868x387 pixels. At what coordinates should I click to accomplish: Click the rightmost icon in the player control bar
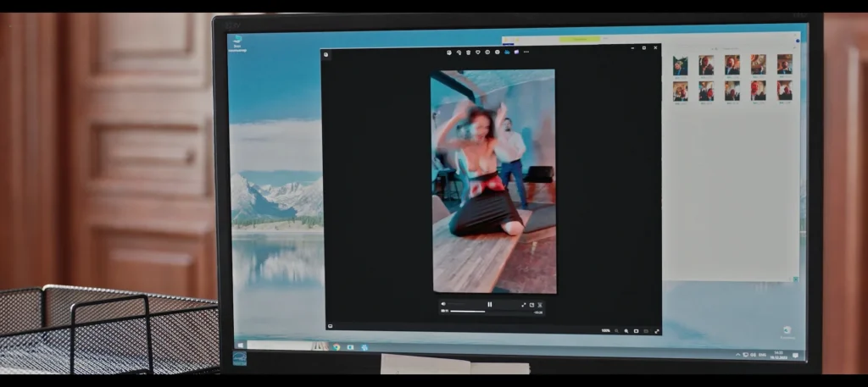tap(540, 305)
